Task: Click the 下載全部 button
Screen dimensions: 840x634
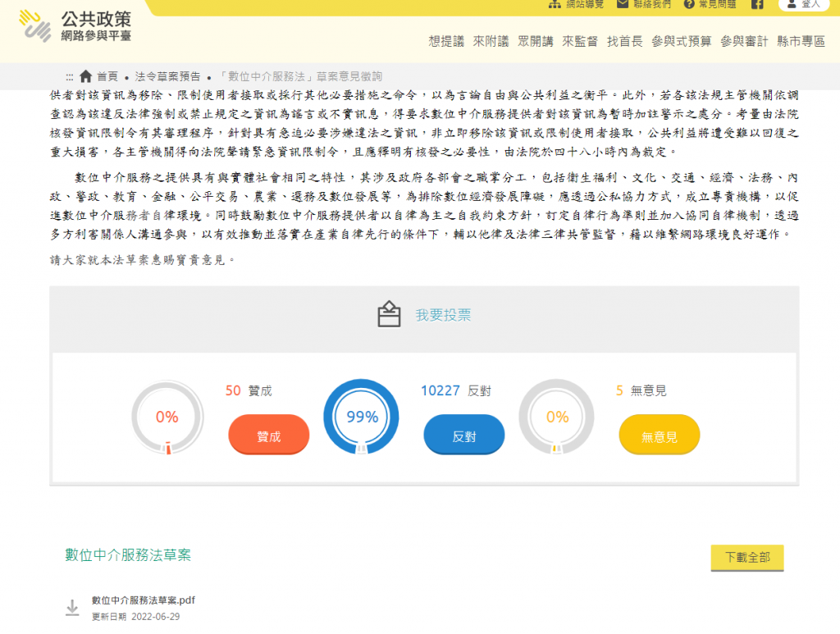Action: 747,558
